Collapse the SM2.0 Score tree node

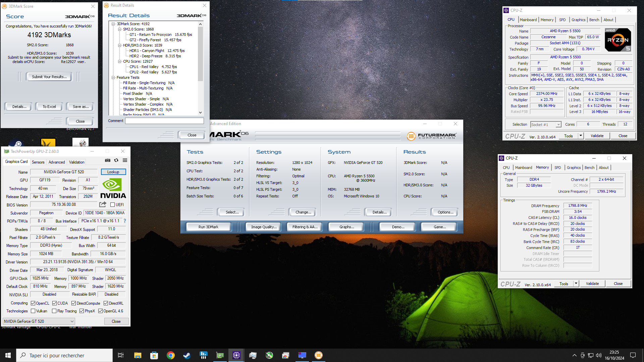point(120,29)
